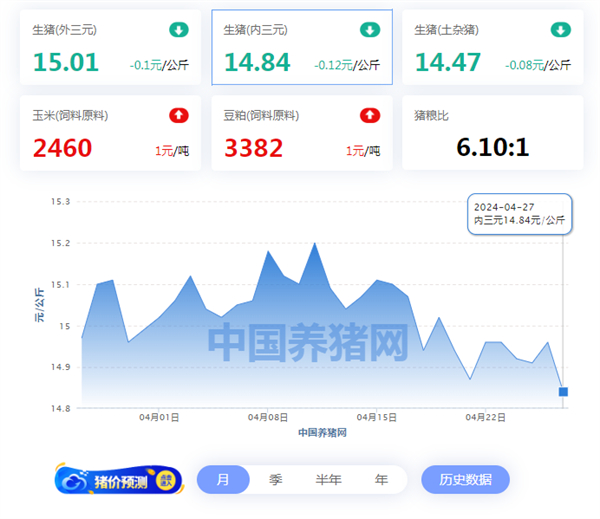Viewport: 600px width, 519px height.
Task: Click the 1元/吨 change under 豆粕
Action: tap(363, 151)
